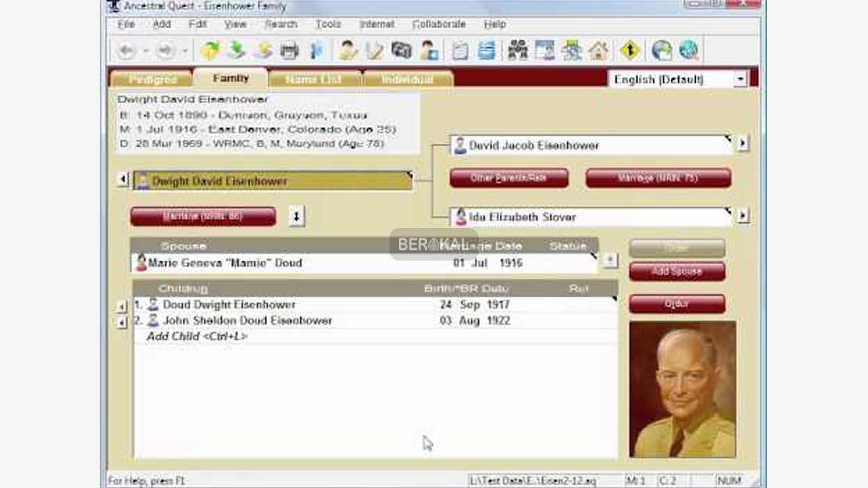
Task: Click the 24 Sep 1917 birth date
Action: (x=475, y=305)
